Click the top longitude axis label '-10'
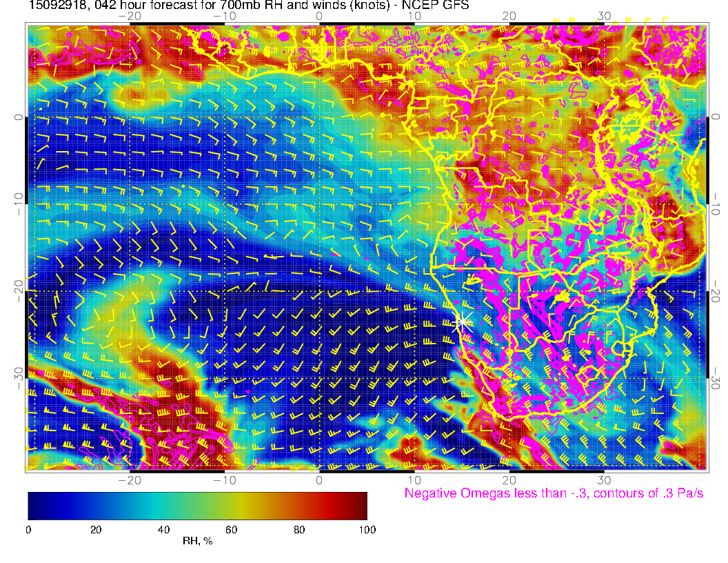The width and height of the screenshot is (728, 563). (x=224, y=17)
